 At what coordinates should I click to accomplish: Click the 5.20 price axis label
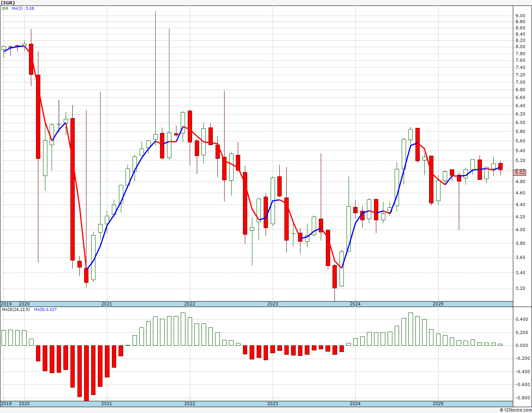(x=520, y=160)
